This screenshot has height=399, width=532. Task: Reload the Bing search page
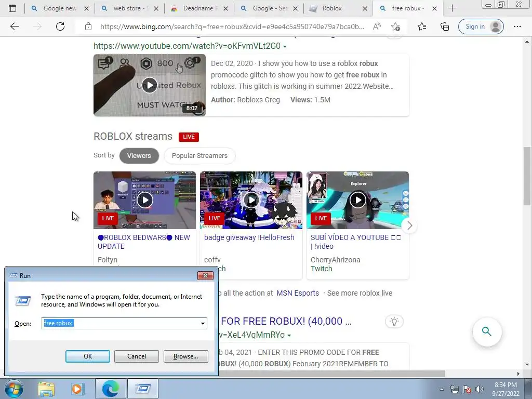60,26
